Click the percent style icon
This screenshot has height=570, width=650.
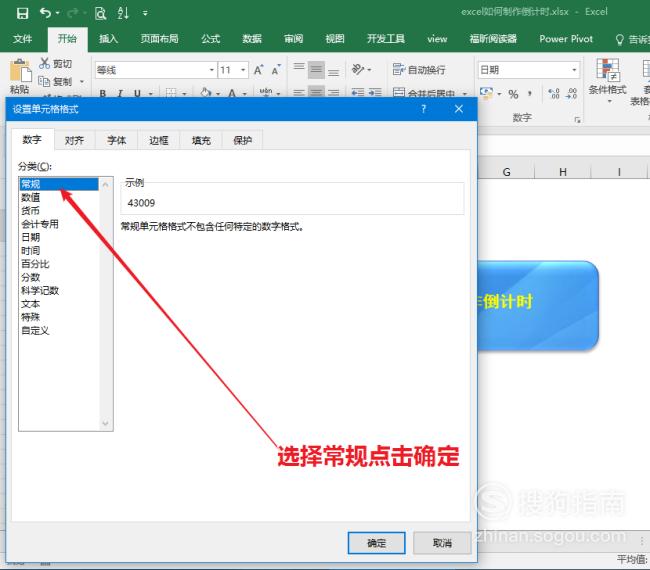click(x=513, y=94)
